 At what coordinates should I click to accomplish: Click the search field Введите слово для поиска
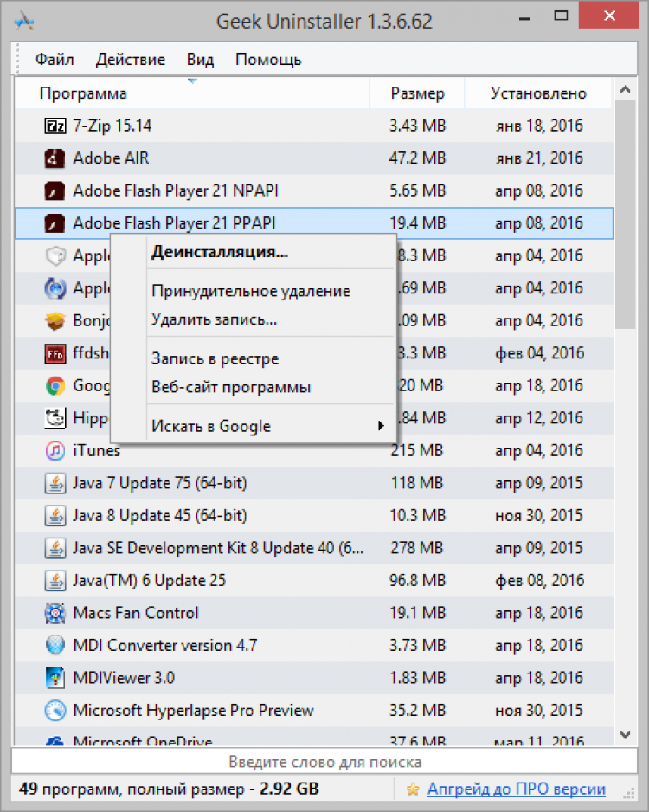[x=324, y=762]
